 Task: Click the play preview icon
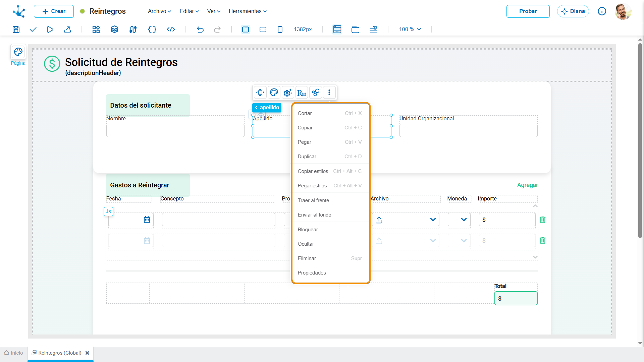pyautogui.click(x=50, y=29)
